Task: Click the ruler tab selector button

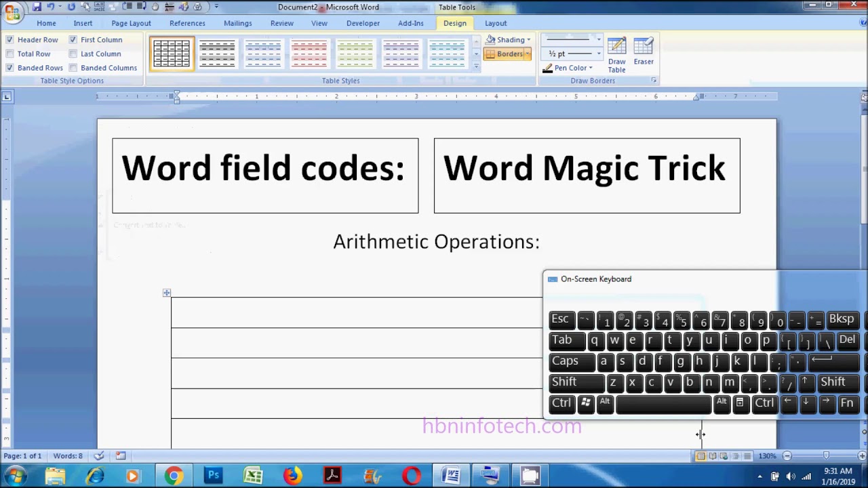Action: tap(7, 97)
